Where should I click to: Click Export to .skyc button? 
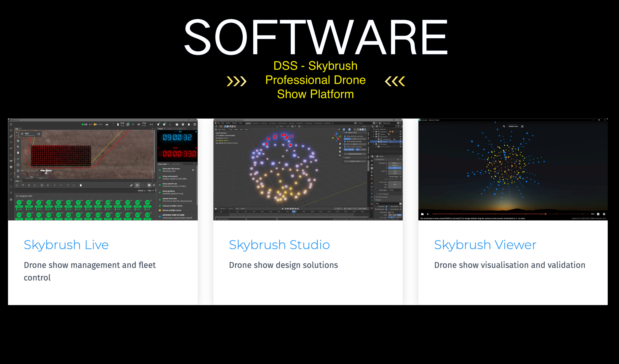pyautogui.click(x=355, y=161)
